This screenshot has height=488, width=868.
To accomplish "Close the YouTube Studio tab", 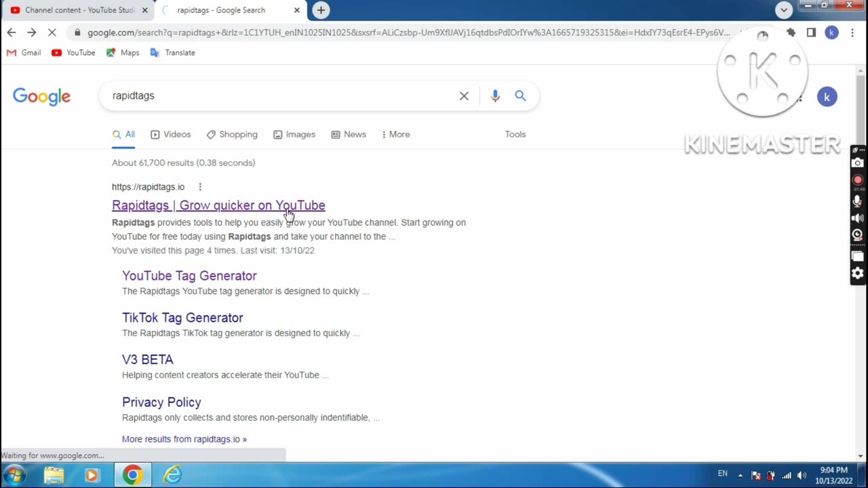I will point(144,10).
